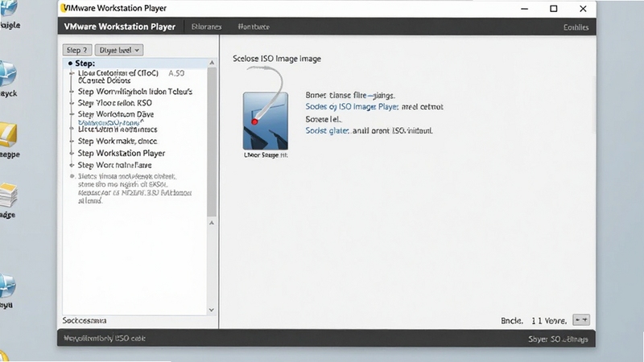Open the desktop icon labeled 'eeppe'
The width and height of the screenshot is (644, 362).
(8, 134)
